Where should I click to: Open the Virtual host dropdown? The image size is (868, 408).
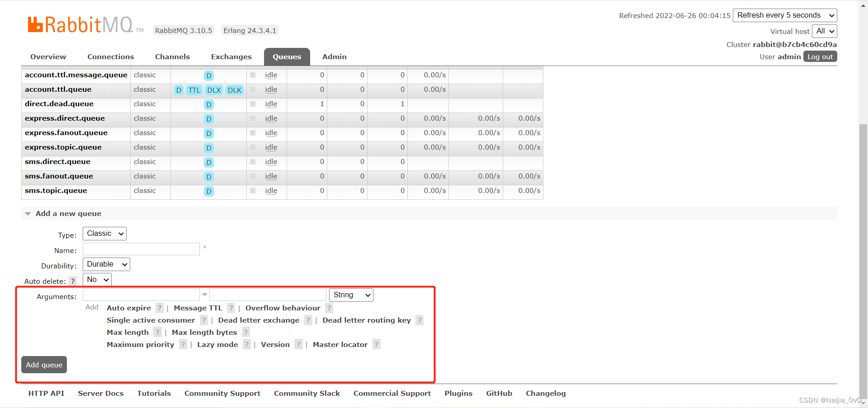[825, 31]
